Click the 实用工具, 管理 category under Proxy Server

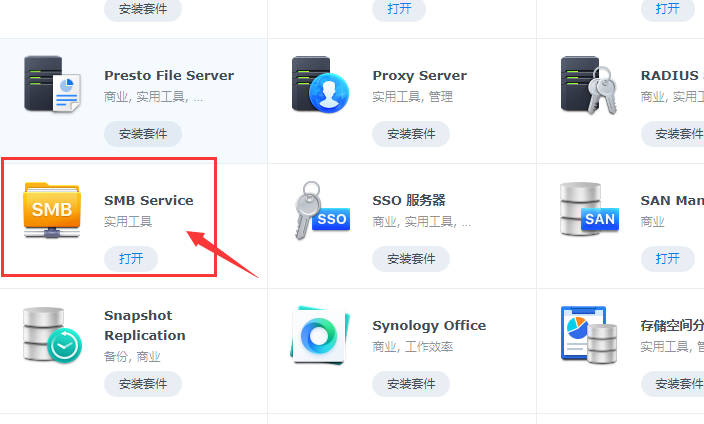click(x=413, y=97)
